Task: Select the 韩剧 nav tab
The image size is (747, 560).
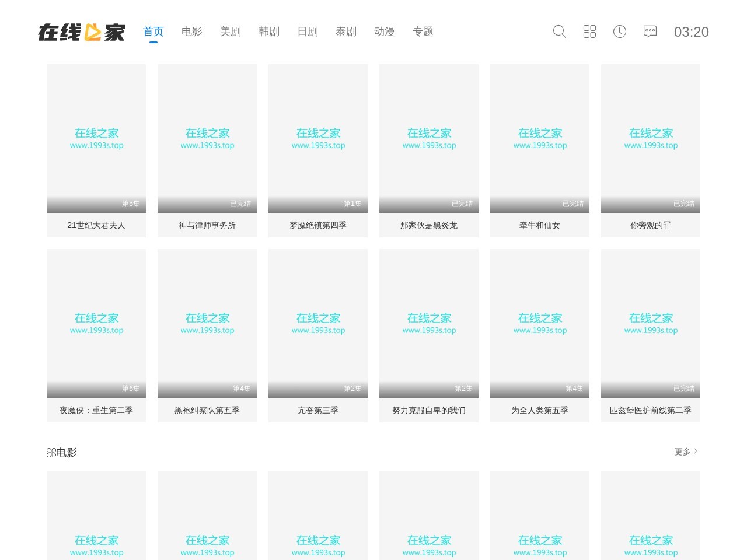Action: 269,32
